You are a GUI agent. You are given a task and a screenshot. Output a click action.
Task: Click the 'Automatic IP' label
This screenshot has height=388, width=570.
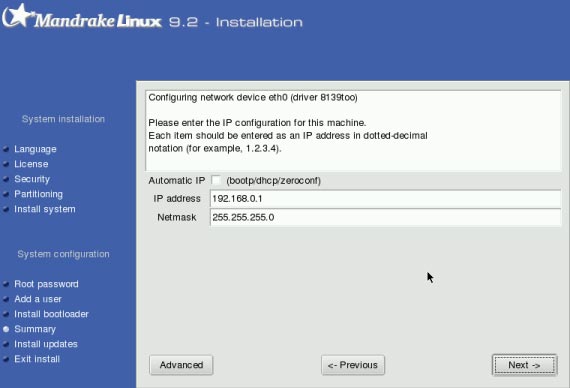click(177, 180)
